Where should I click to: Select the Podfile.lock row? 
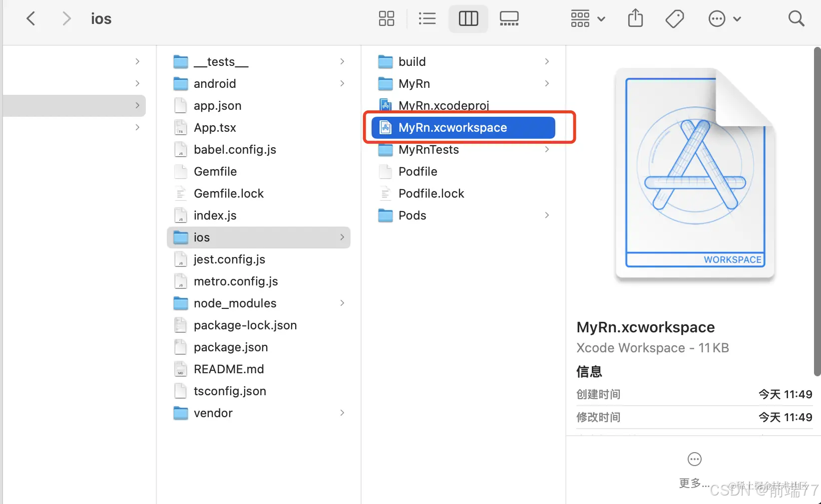tap(463, 194)
